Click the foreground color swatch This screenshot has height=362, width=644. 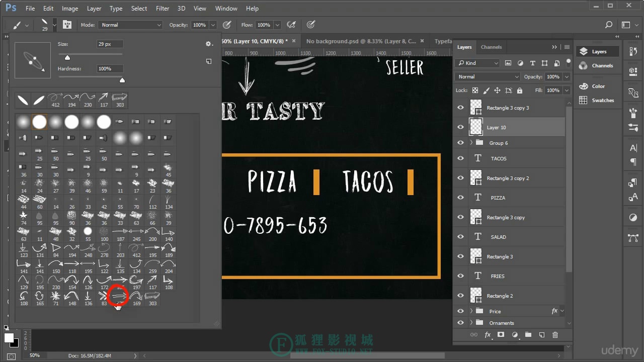pos(9,337)
